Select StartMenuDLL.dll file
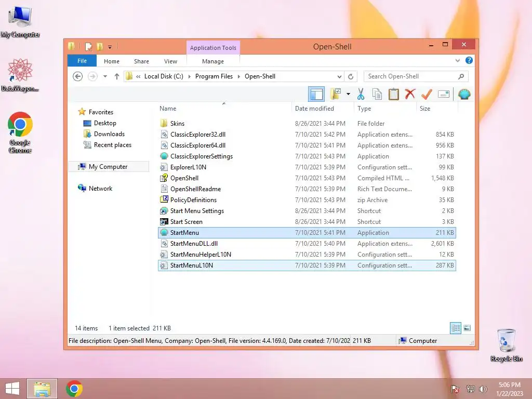This screenshot has height=399, width=532. tap(307, 243)
